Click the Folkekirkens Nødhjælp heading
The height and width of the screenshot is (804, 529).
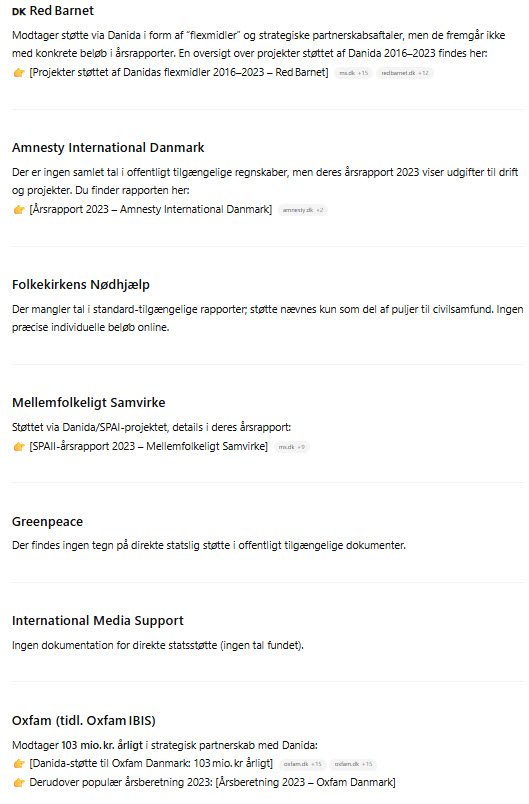(x=81, y=285)
